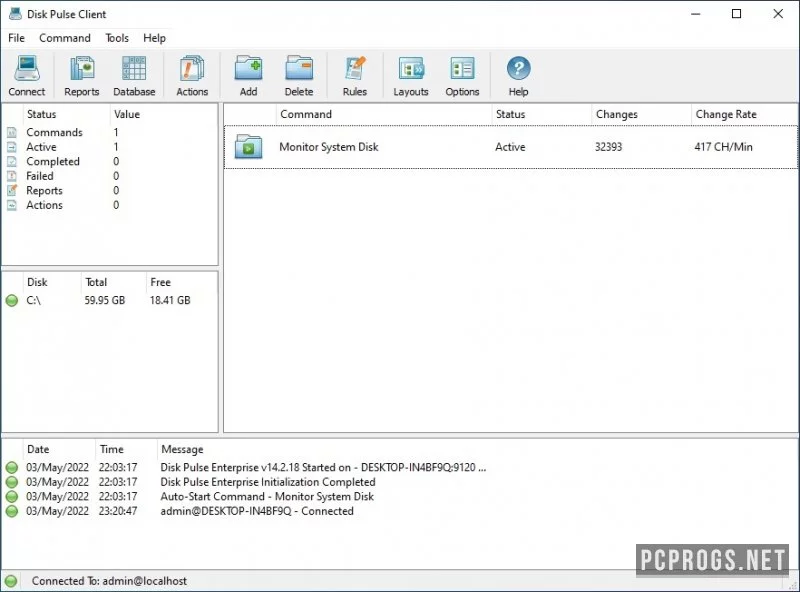Click the Date column header

pyautogui.click(x=59, y=449)
